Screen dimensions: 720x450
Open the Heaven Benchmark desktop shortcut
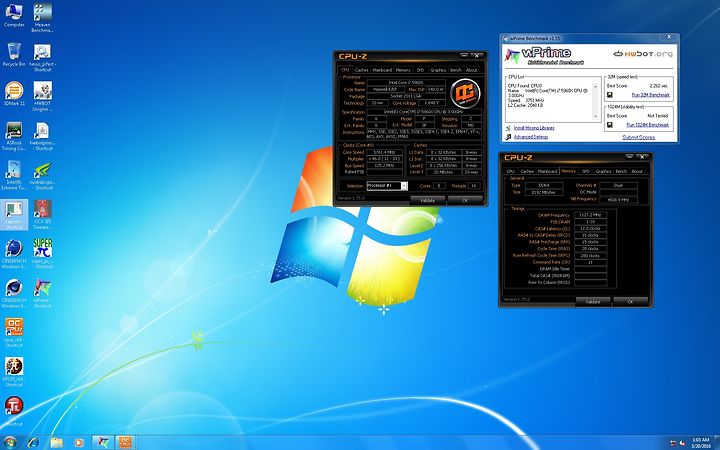click(42, 18)
